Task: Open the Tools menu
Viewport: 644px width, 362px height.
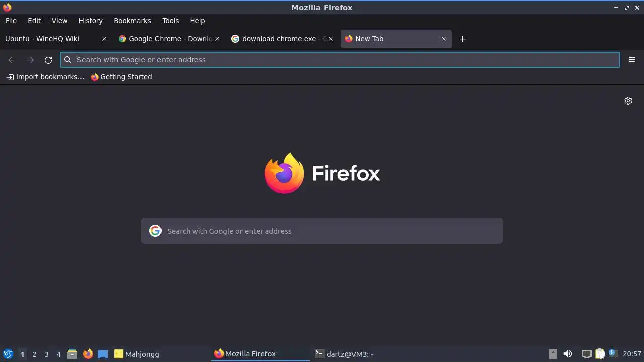Action: point(170,21)
